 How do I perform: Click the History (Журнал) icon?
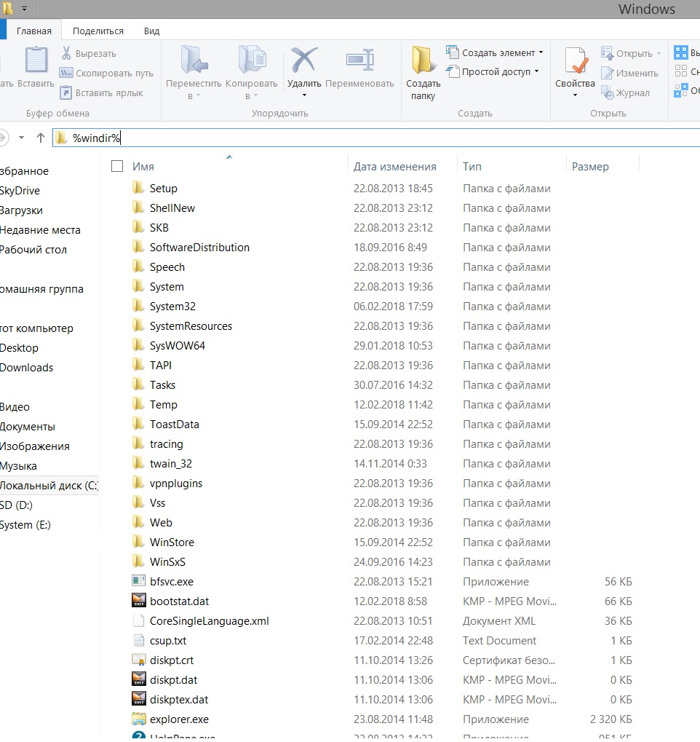point(607,92)
